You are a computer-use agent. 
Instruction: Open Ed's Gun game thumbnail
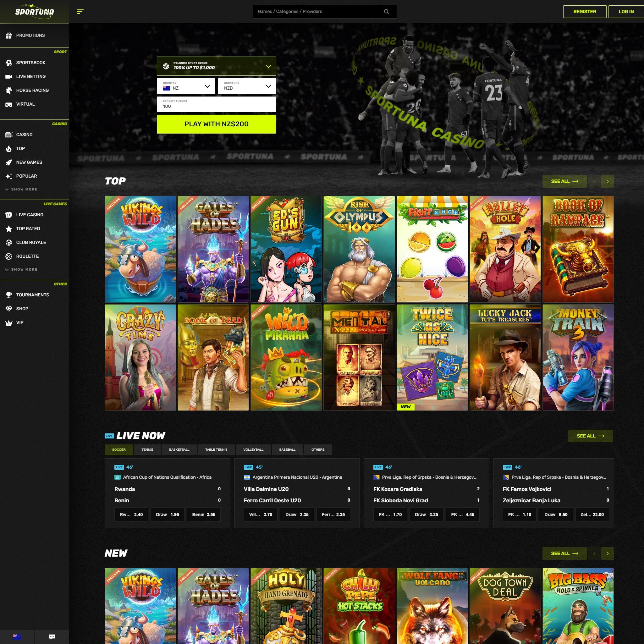click(x=286, y=249)
